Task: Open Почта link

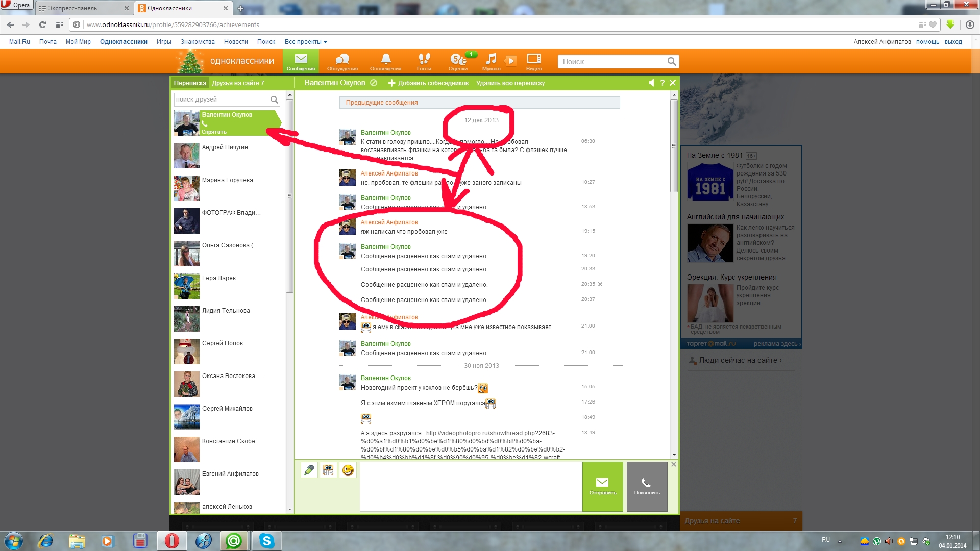Action: pyautogui.click(x=48, y=42)
